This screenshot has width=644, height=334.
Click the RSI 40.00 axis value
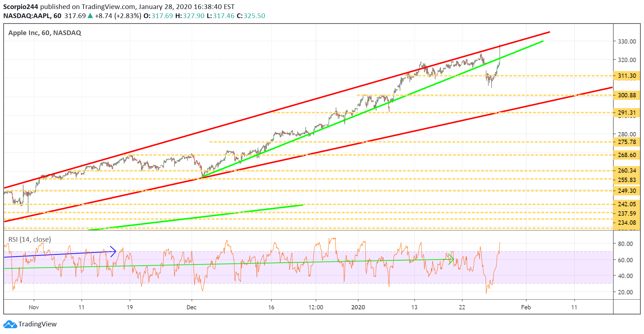pos(625,276)
